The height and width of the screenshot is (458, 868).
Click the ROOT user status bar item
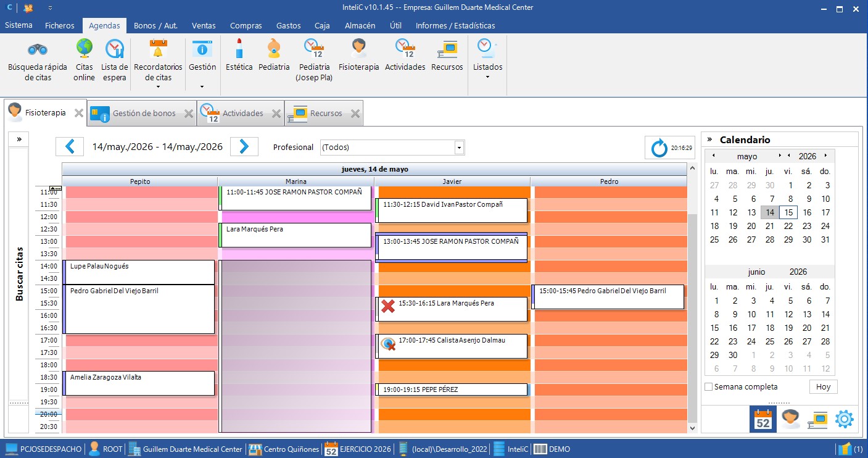pyautogui.click(x=105, y=449)
